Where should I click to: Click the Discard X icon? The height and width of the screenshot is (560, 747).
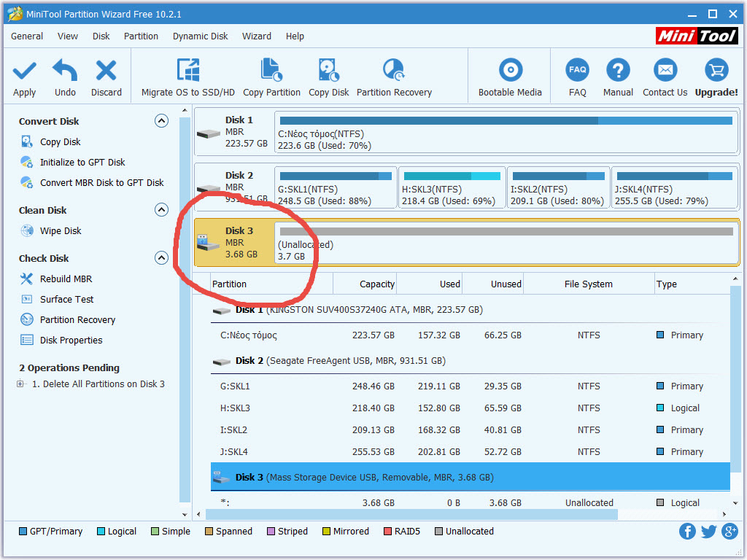[107, 71]
